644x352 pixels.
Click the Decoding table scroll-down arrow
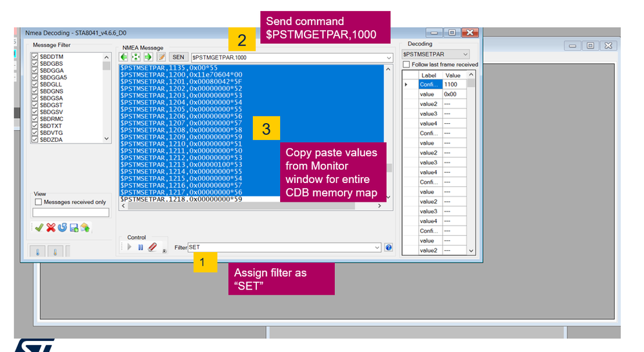(x=471, y=251)
